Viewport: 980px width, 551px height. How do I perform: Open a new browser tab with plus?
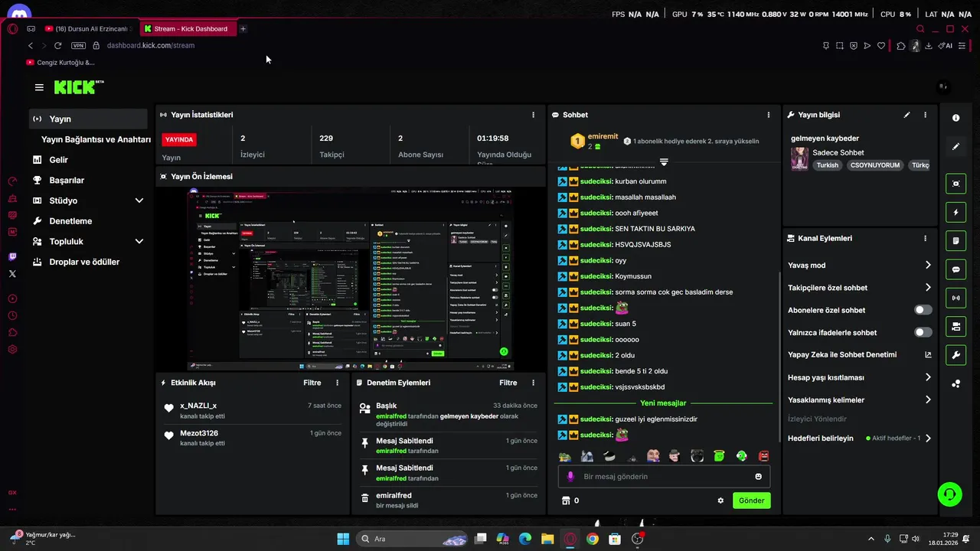243,28
